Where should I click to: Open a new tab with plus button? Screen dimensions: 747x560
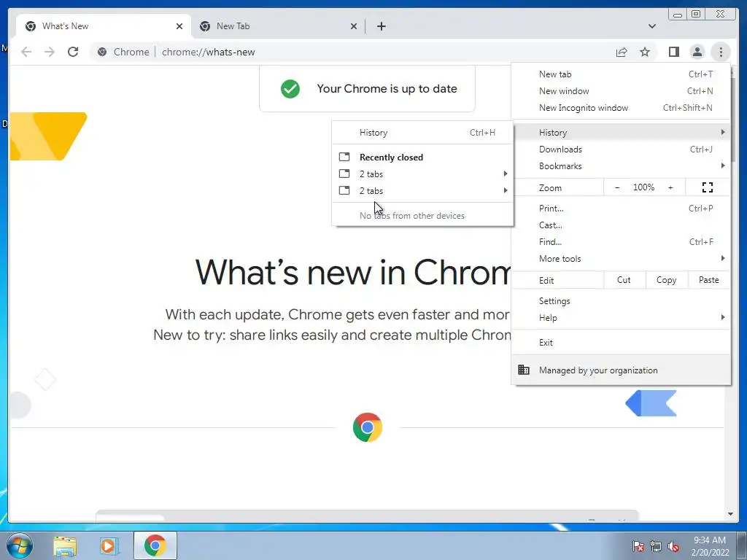coord(381,26)
